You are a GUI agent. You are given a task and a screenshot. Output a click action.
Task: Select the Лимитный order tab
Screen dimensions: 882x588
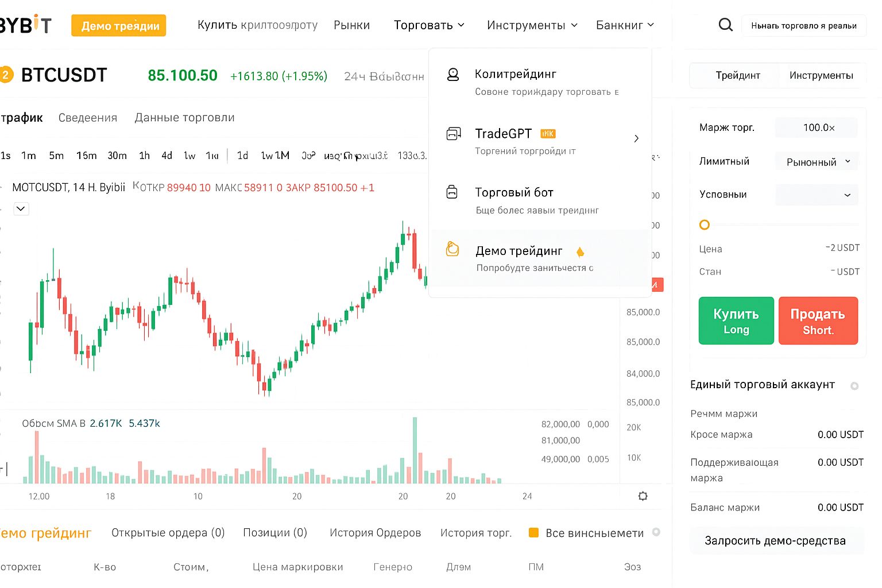[x=724, y=161]
